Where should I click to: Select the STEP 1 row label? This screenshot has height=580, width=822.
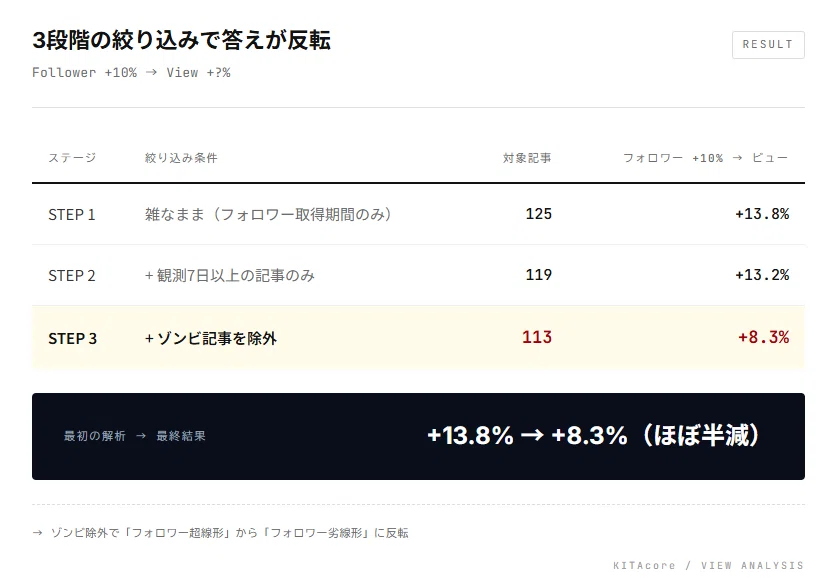72,215
